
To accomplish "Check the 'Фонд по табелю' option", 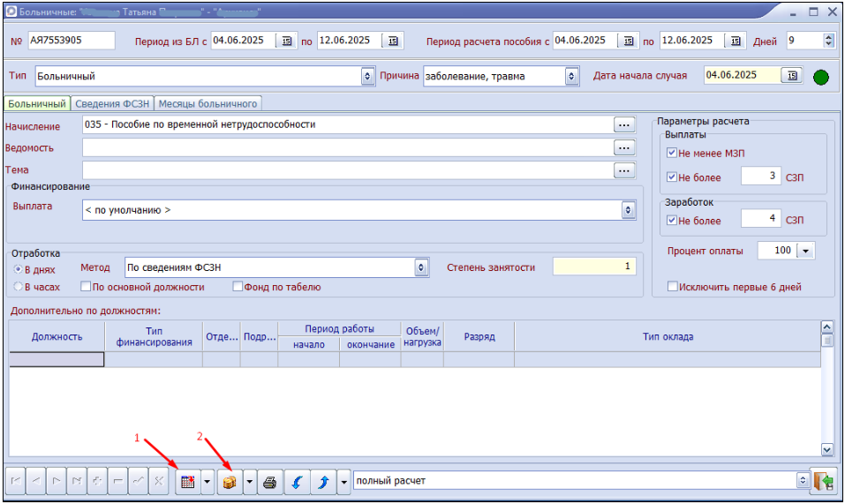I will [238, 287].
